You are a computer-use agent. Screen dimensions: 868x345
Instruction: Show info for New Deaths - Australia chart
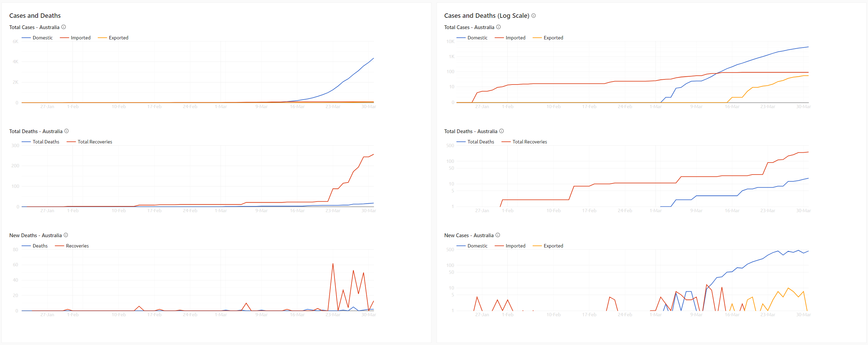pos(66,235)
